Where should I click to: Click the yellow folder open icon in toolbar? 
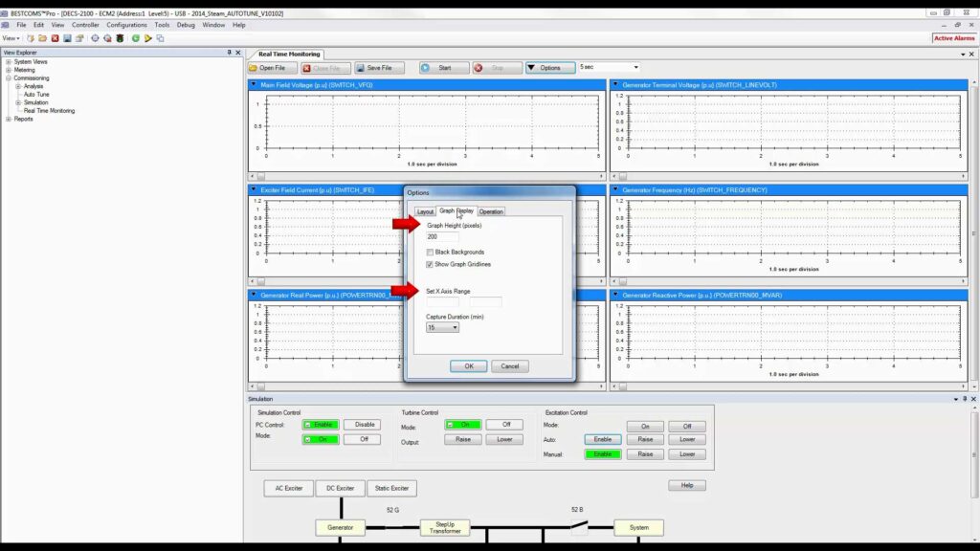43,38
